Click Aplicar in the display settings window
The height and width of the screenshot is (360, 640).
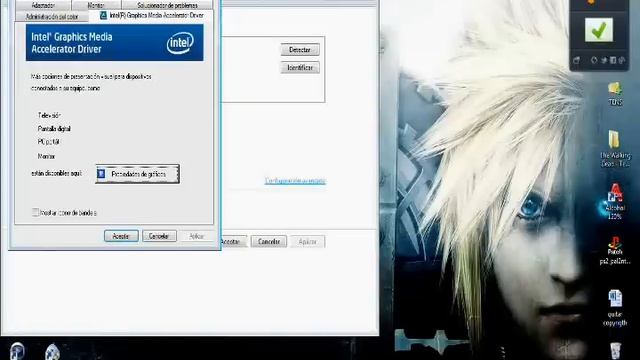[307, 242]
